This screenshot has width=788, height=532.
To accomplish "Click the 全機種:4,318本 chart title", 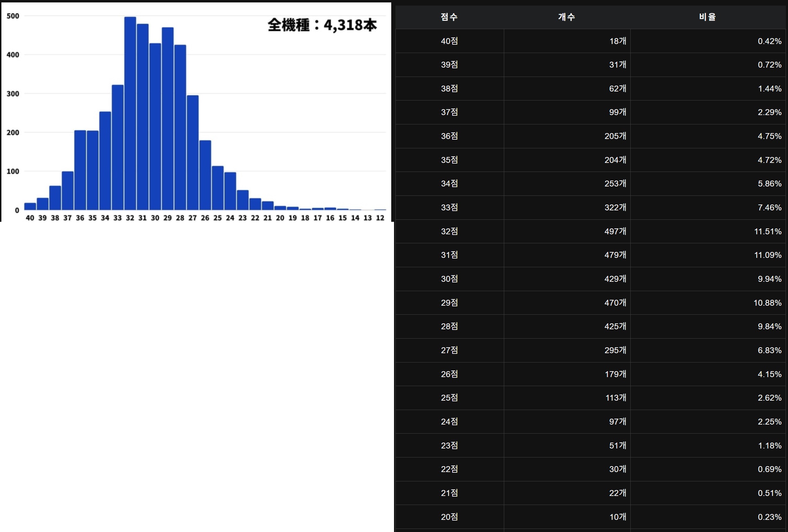I will click(322, 25).
